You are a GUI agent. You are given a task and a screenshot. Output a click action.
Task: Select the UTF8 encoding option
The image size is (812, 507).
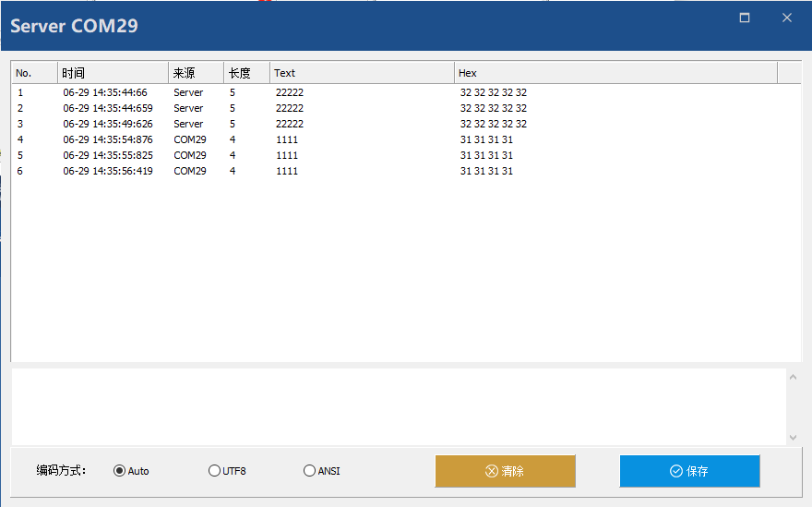click(x=215, y=471)
